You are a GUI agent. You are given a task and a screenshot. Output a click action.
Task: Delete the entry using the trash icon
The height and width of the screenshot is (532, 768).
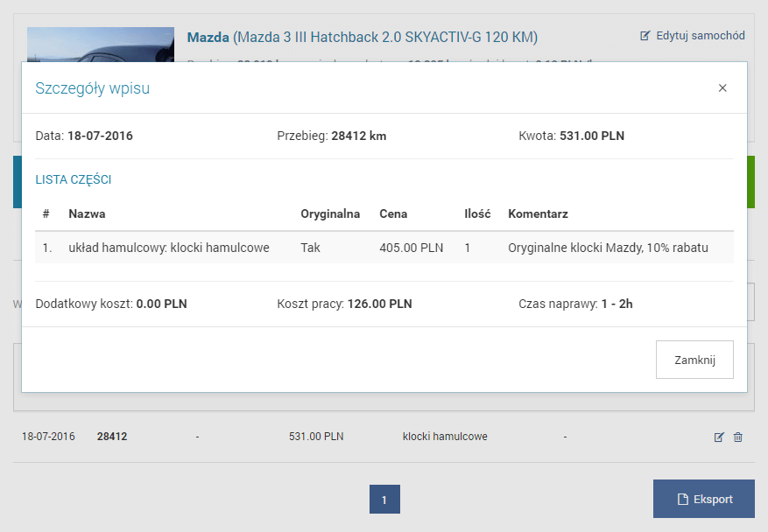737,437
